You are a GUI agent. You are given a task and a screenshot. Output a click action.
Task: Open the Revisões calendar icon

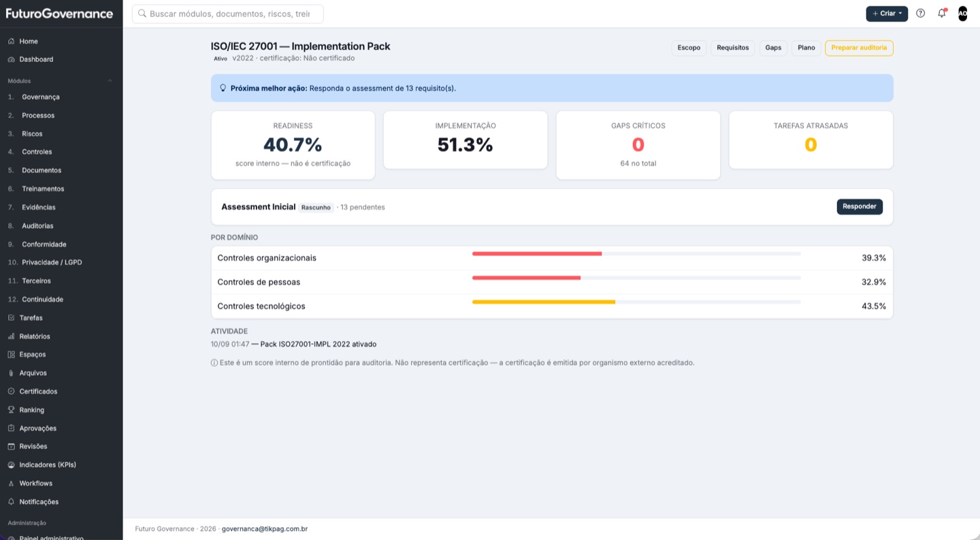click(x=11, y=447)
